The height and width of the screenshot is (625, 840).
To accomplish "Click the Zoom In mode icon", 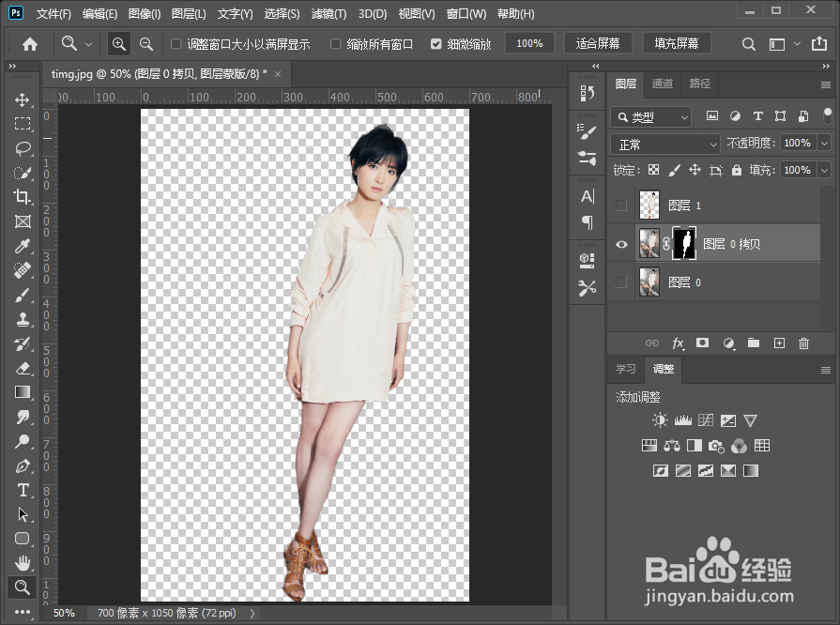I will coord(119,44).
